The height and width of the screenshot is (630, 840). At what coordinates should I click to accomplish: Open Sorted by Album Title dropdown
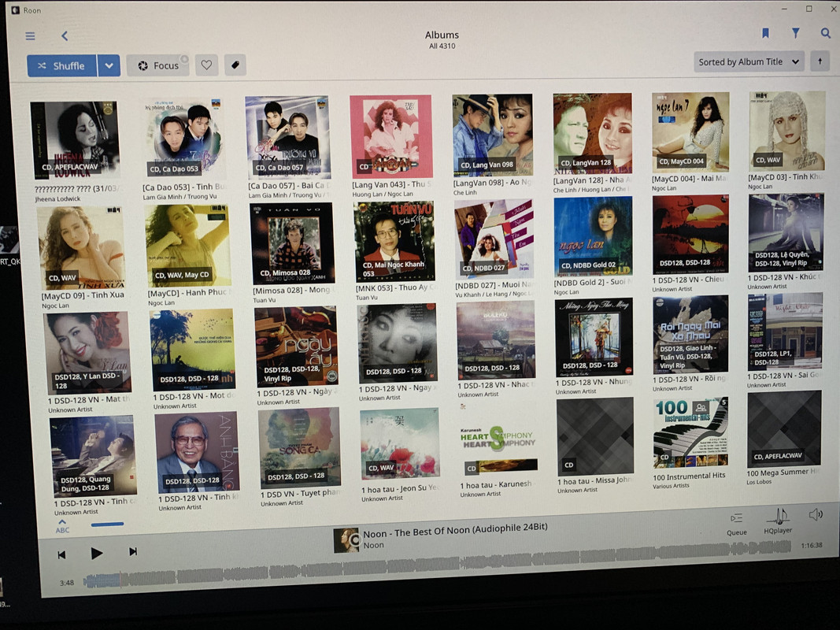[x=749, y=62]
